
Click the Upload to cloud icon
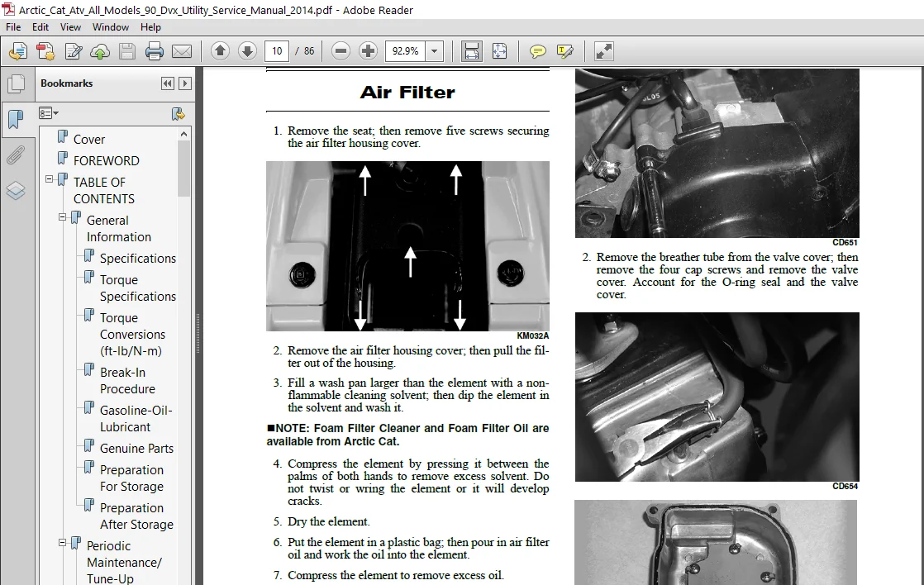coord(100,51)
